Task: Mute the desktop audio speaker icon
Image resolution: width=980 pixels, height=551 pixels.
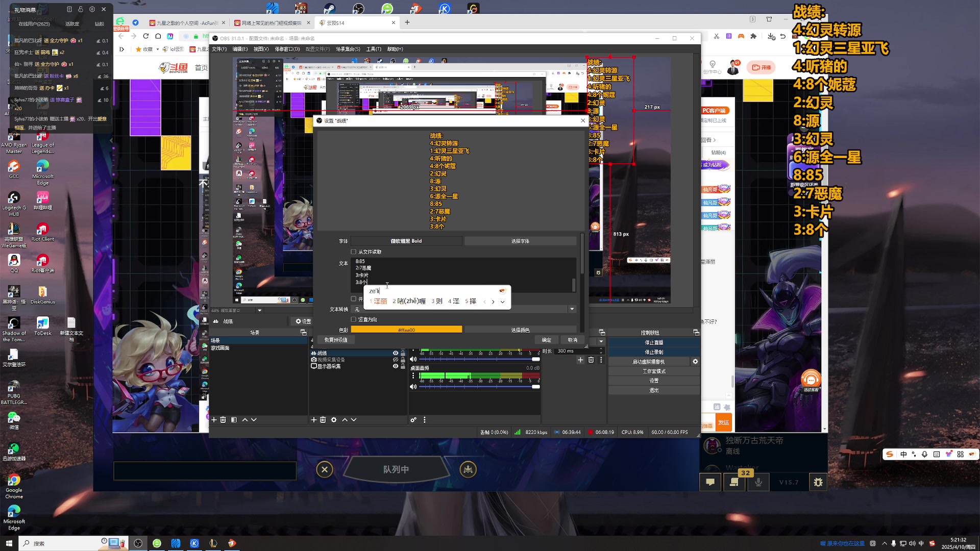Action: (x=413, y=387)
